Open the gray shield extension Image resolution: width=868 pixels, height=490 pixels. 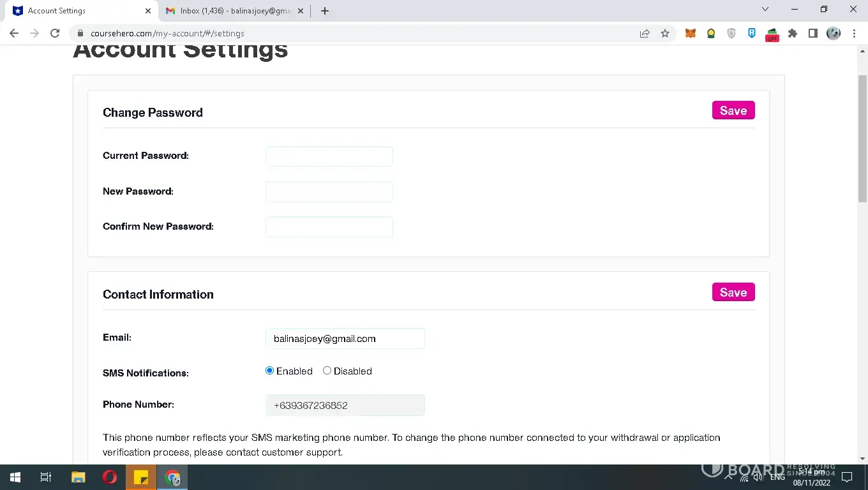(731, 33)
